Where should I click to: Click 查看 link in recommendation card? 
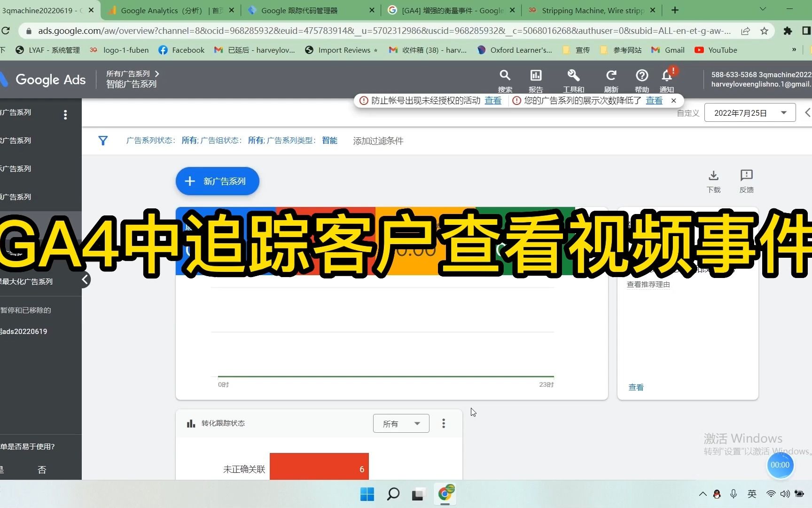636,388
